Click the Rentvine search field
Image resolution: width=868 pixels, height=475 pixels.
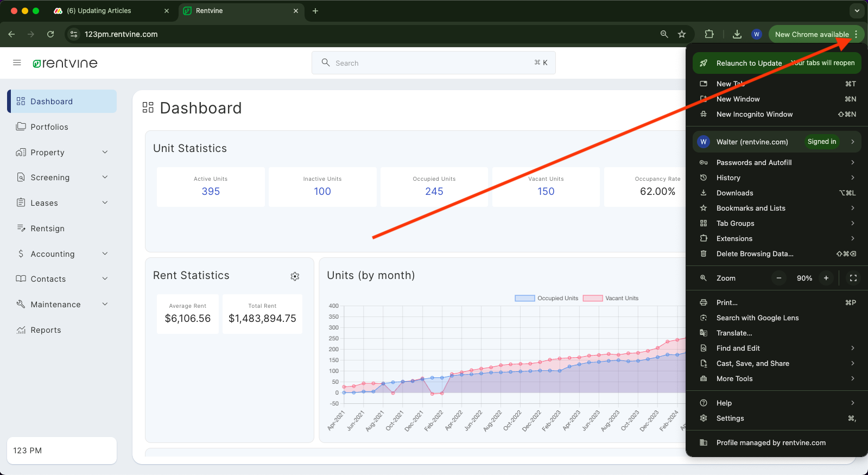click(433, 63)
